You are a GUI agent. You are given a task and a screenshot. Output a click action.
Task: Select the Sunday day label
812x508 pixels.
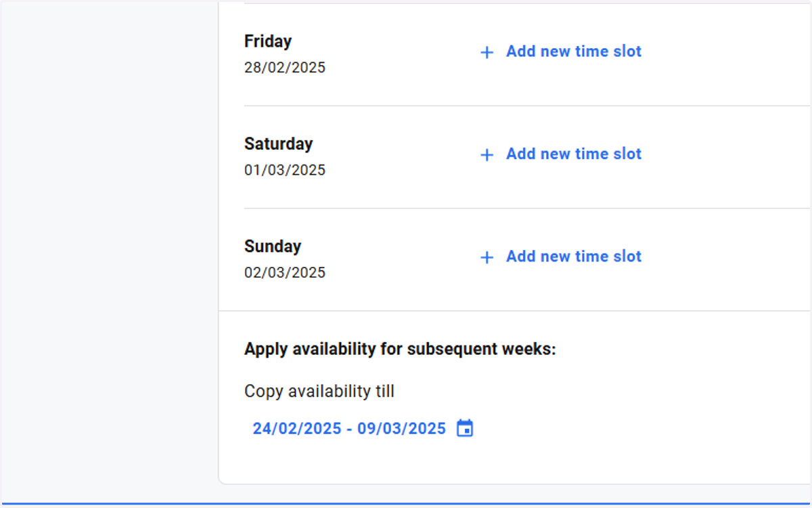point(273,246)
